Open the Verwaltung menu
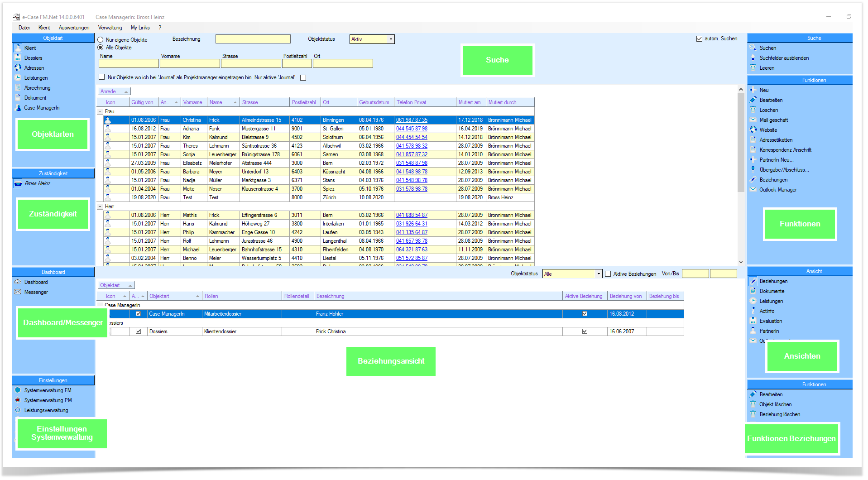 tap(110, 28)
